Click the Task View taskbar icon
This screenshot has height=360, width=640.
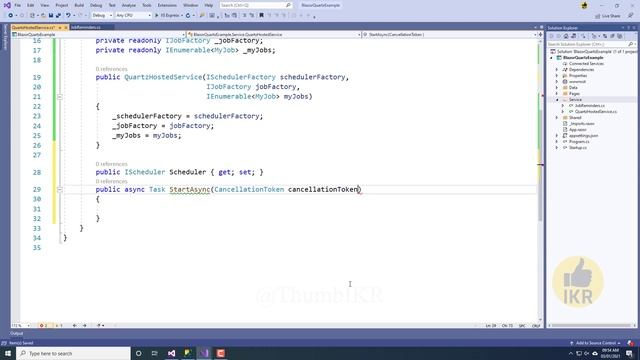tap(154, 353)
